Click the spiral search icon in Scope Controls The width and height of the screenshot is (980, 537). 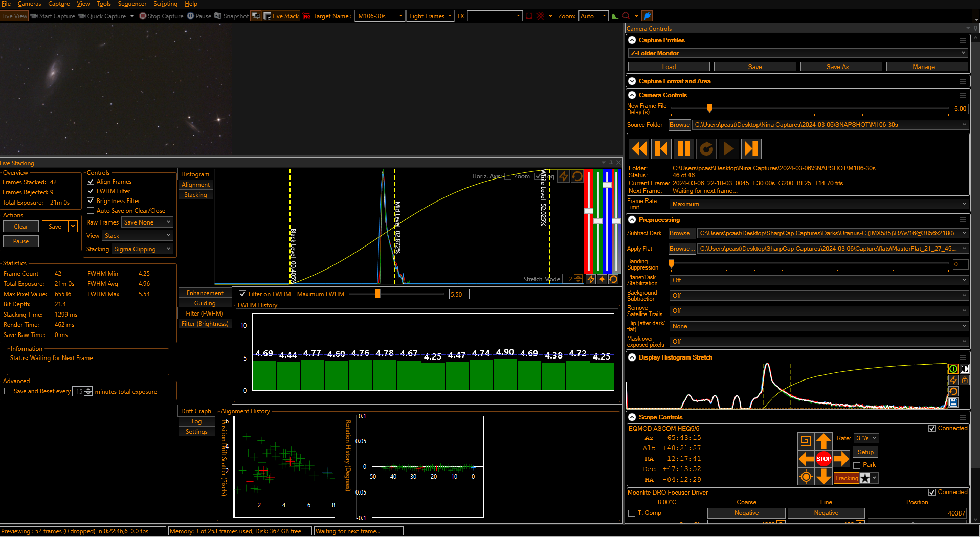pos(806,441)
